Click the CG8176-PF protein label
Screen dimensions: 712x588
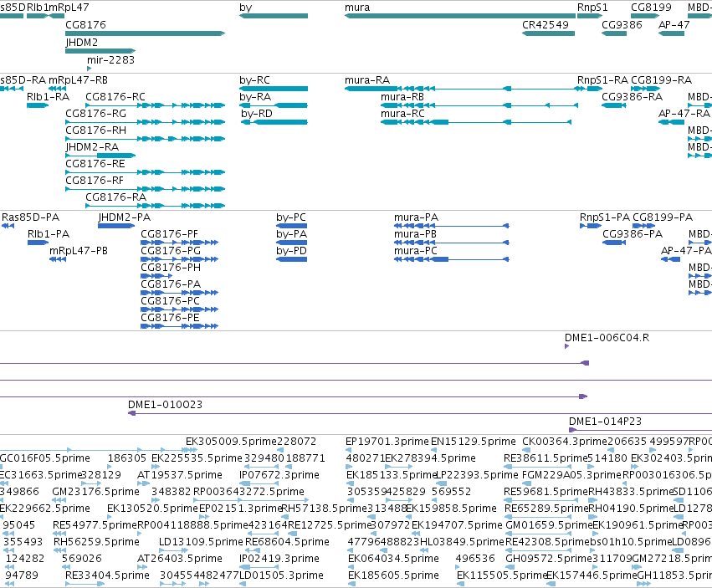coord(169,234)
